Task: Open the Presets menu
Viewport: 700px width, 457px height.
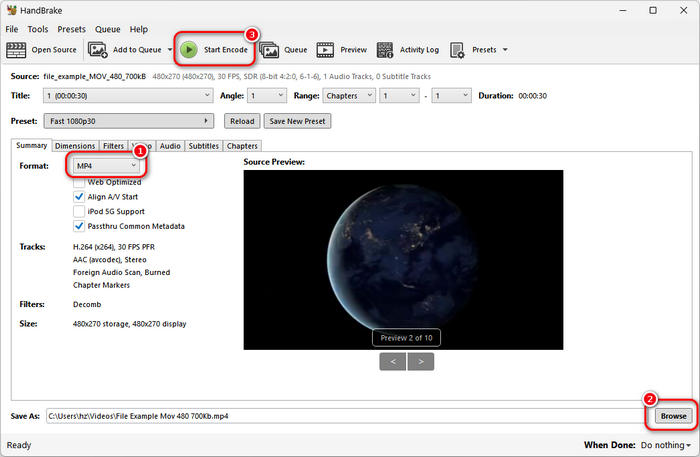Action: click(71, 29)
